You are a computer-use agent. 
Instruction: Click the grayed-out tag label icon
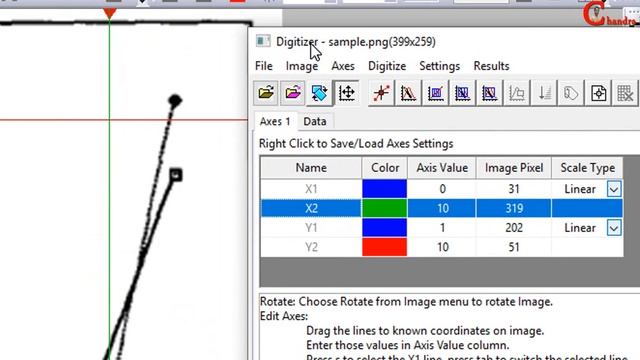[571, 93]
